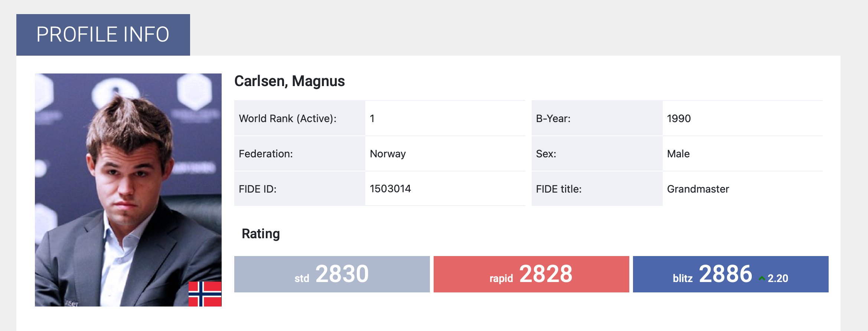The height and width of the screenshot is (331, 868).
Task: Click the Sex value Male
Action: click(678, 154)
